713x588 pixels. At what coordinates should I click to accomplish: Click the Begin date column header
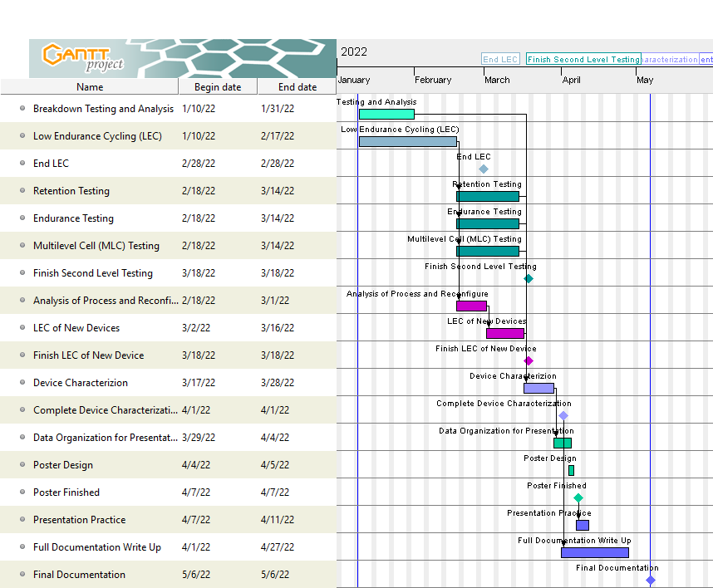pyautogui.click(x=218, y=87)
